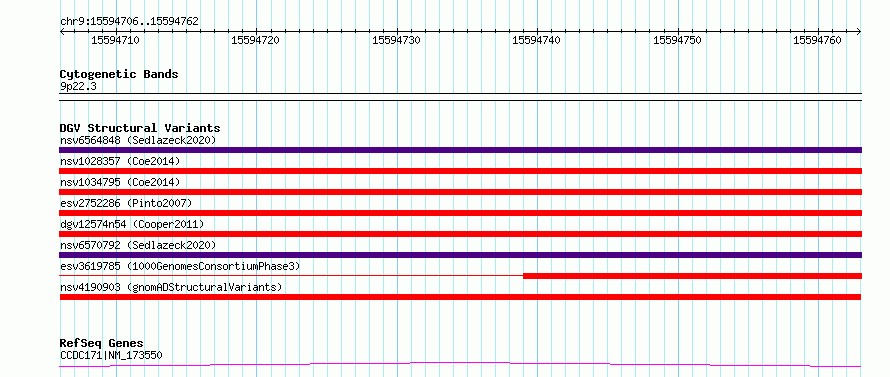The height and width of the screenshot is (377, 890).
Task: Click gene label CCDC171|NM_173550
Action: coord(111,355)
